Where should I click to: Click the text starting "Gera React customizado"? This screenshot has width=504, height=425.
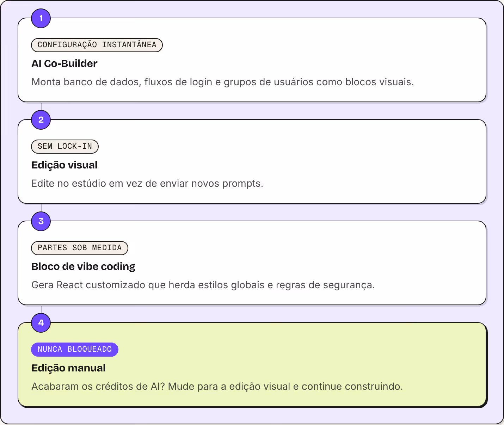[x=203, y=285]
